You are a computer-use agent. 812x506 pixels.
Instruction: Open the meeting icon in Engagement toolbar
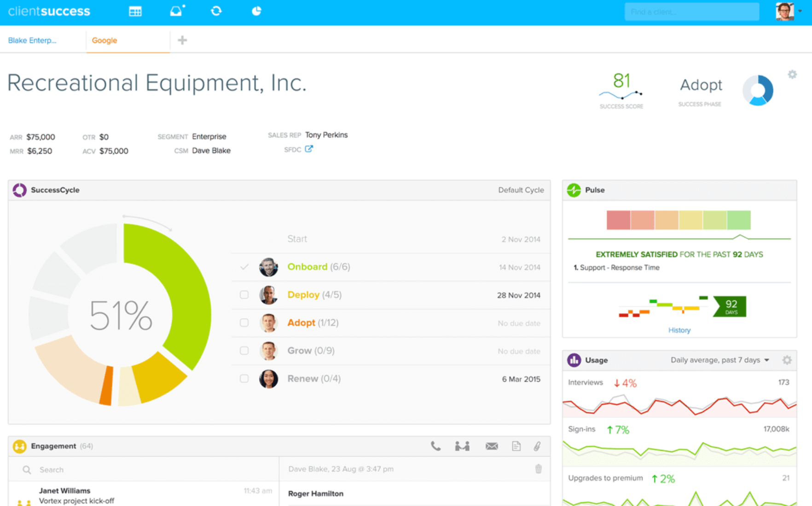[x=462, y=446]
